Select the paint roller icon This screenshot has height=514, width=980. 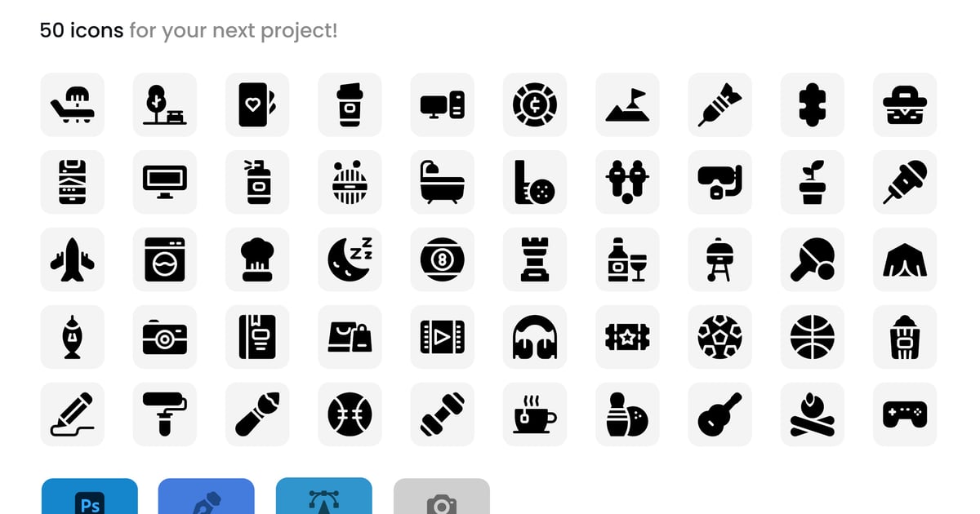pyautogui.click(x=165, y=414)
